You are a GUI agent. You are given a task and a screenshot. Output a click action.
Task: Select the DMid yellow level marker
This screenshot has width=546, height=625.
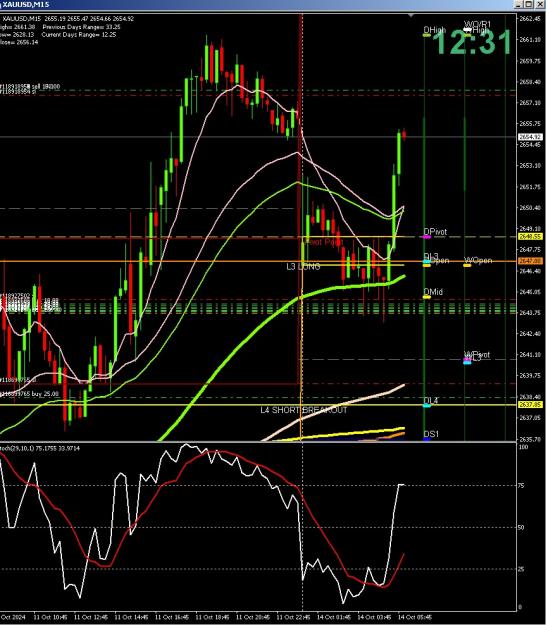pos(426,297)
